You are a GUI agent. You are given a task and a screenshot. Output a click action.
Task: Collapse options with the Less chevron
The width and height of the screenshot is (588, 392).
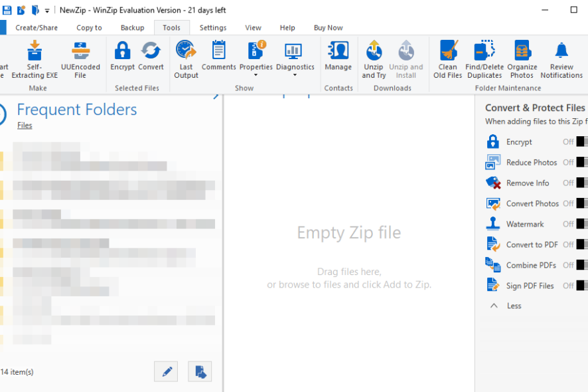pos(494,306)
